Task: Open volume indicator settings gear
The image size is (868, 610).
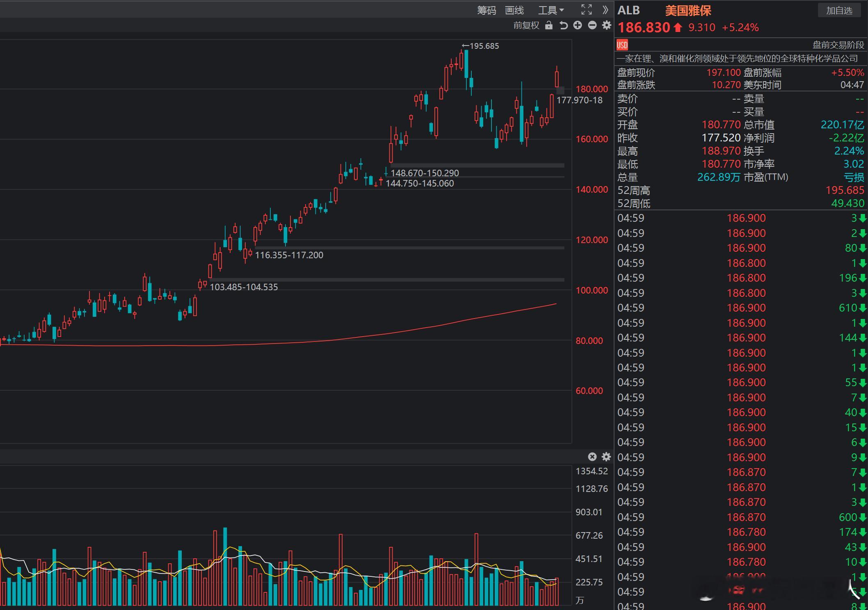Action: click(606, 457)
